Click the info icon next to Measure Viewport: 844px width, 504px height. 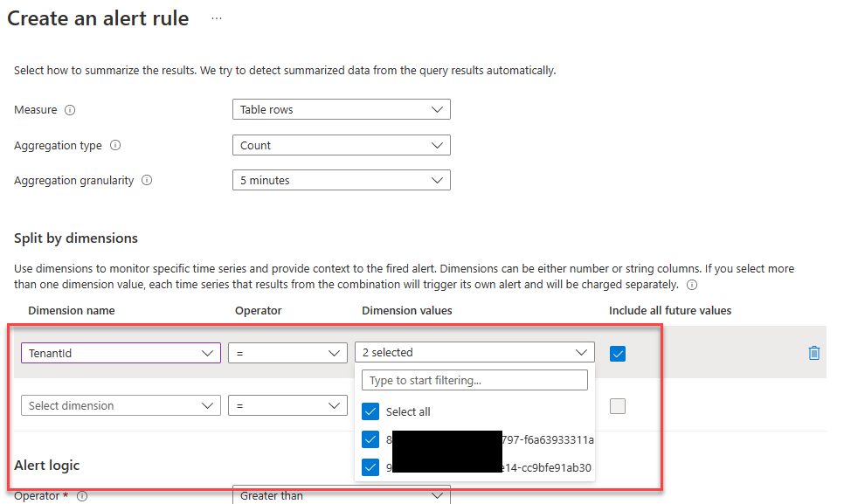[70, 110]
